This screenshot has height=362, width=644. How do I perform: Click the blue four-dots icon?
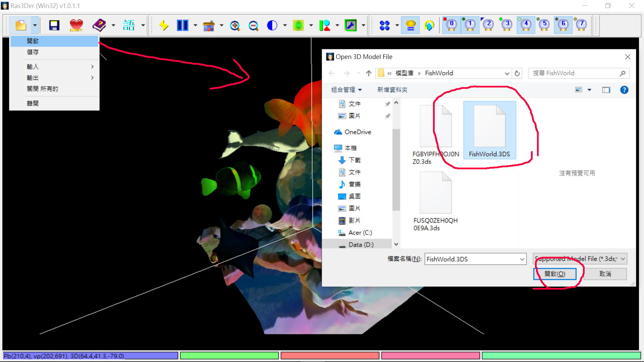(x=384, y=25)
